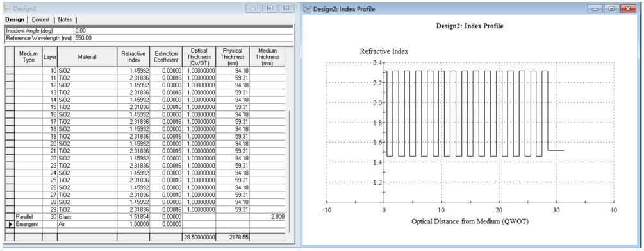644x251 pixels.
Task: Close the Index Profile window
Action: tap(629, 8)
